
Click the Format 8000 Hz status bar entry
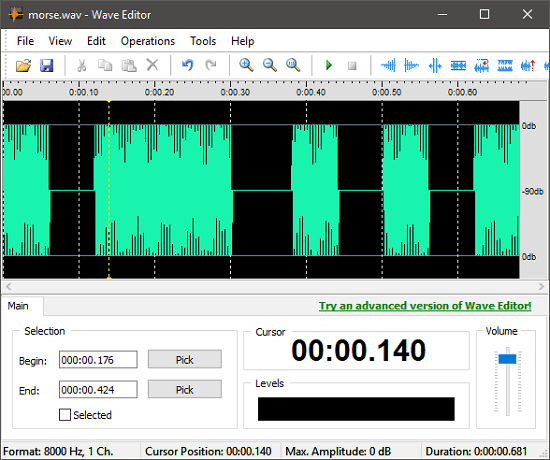coord(58,451)
